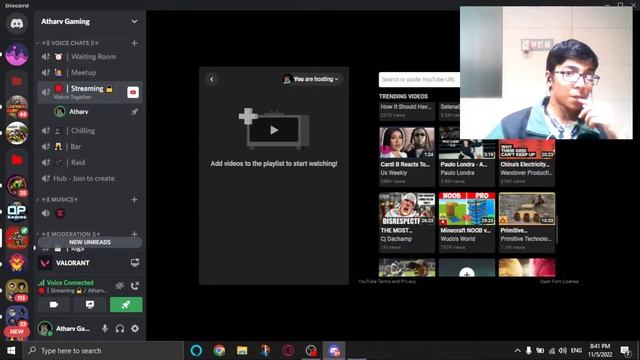Open Windows notification center

click(x=625, y=351)
